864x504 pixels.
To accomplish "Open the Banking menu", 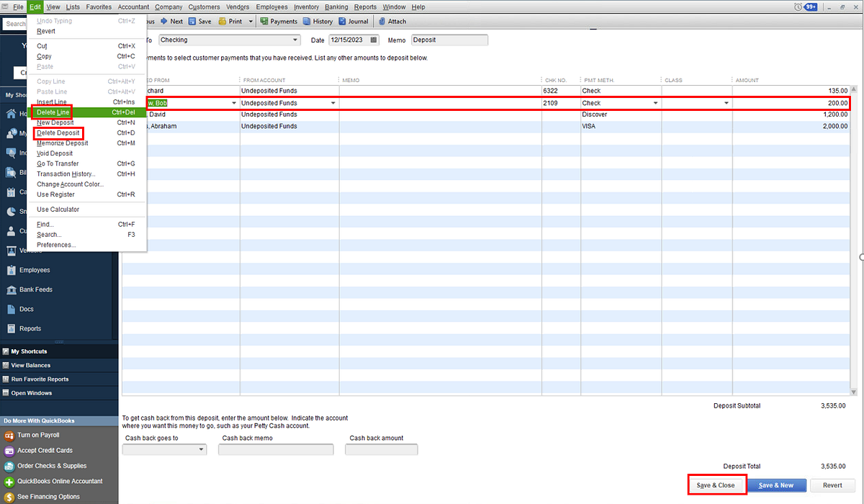I will point(336,6).
